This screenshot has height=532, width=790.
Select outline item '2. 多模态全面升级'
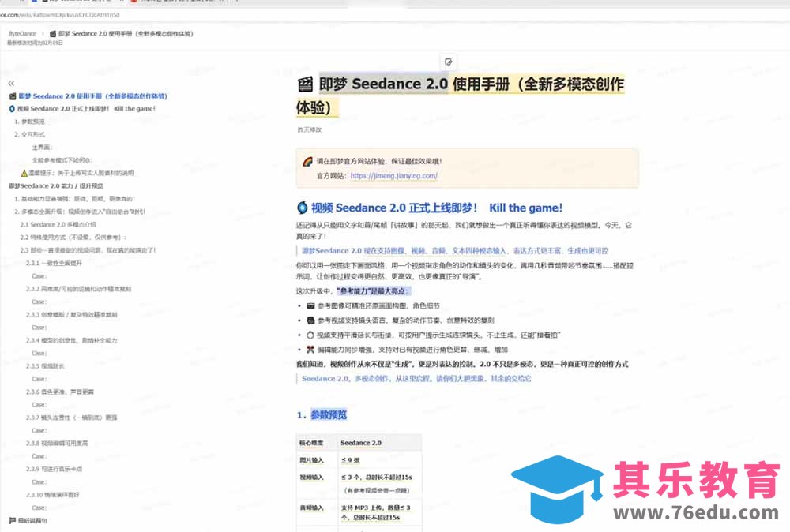(80, 212)
